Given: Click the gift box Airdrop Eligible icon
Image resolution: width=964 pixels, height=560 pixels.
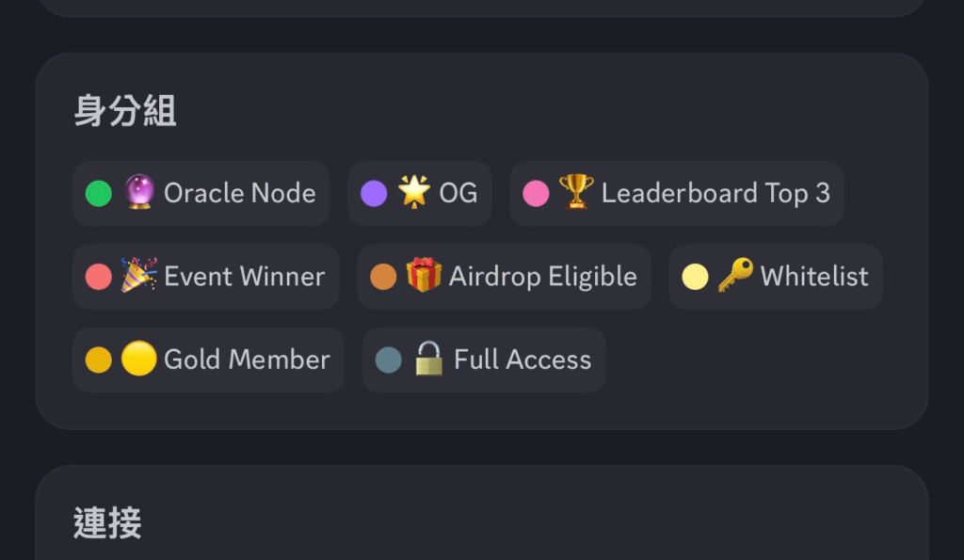Looking at the screenshot, I should (x=424, y=276).
